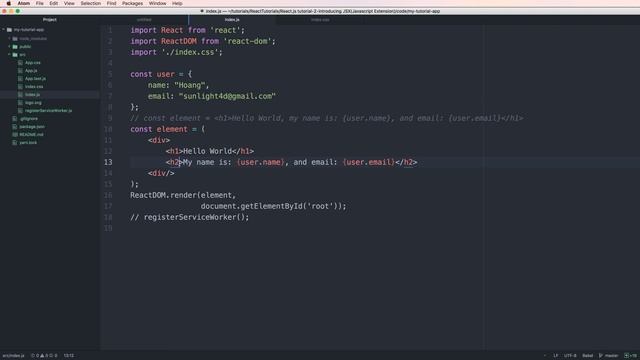The image size is (640, 360).
Task: Switch to the untitled editor tab
Action: point(144,20)
